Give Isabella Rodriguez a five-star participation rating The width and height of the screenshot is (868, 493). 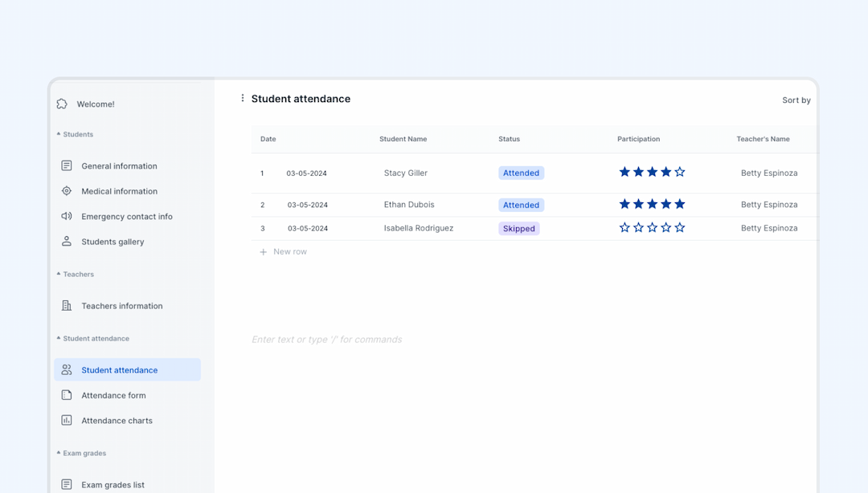coord(679,227)
